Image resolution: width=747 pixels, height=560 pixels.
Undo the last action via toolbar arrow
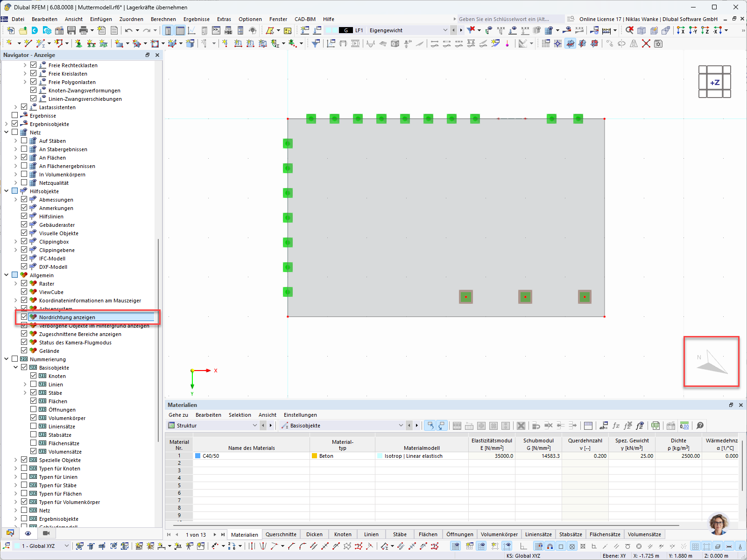pos(128,30)
